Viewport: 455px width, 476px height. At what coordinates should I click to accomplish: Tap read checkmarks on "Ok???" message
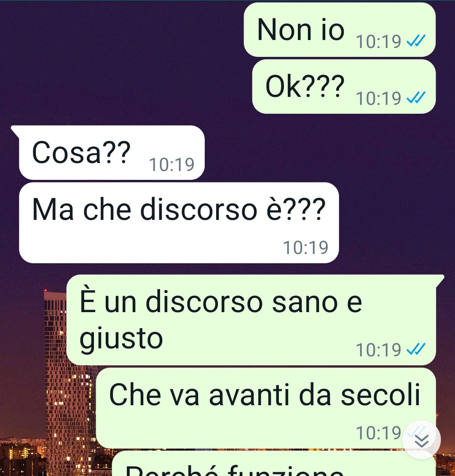416,97
